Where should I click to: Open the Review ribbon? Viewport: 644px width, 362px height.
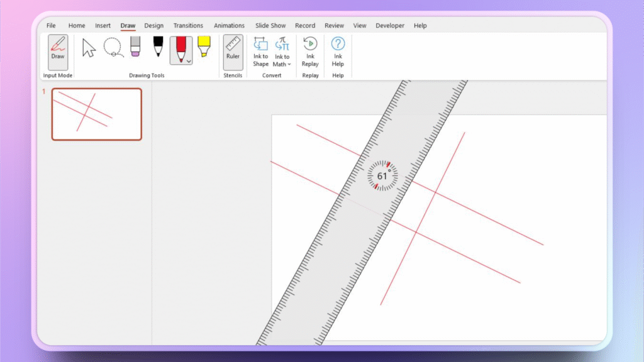[334, 25]
